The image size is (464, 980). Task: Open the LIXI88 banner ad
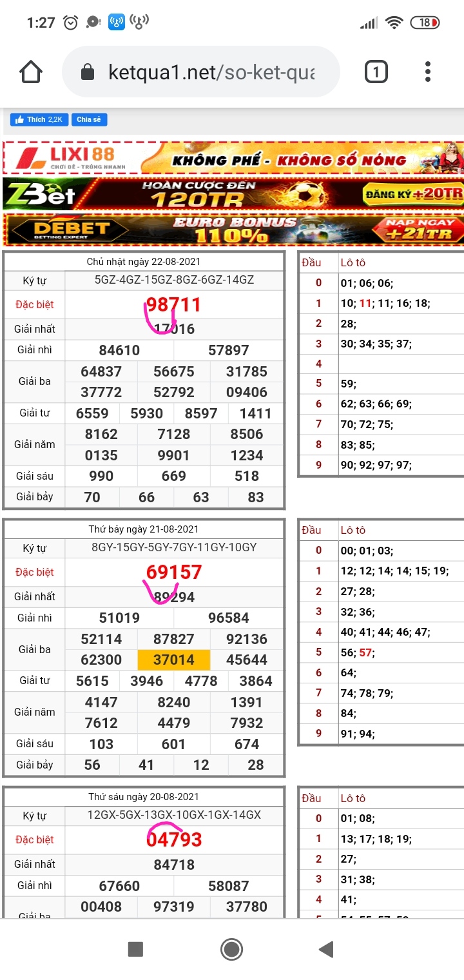(x=233, y=157)
